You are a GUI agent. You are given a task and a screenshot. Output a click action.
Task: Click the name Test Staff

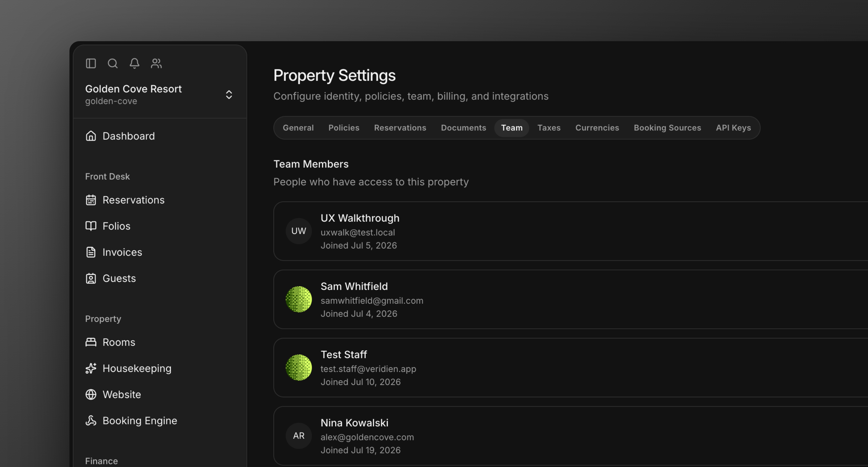[x=344, y=355]
